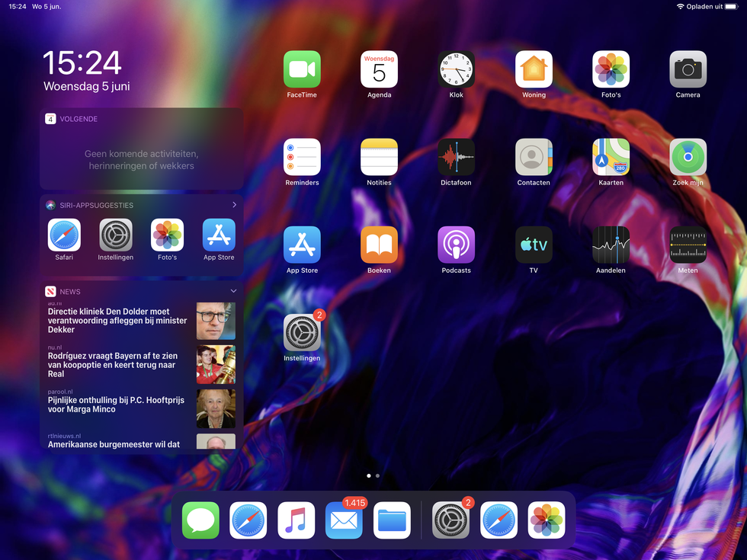Open the Woning home app

[x=534, y=69]
